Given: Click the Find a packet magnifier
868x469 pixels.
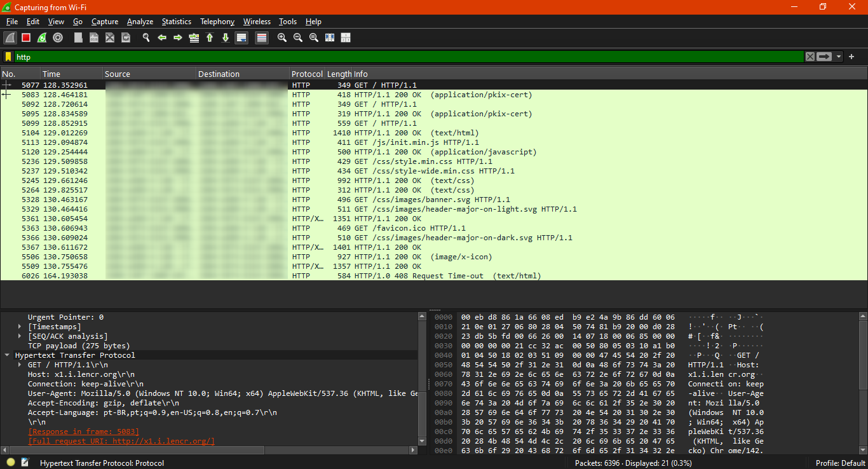Looking at the screenshot, I should pos(146,38).
